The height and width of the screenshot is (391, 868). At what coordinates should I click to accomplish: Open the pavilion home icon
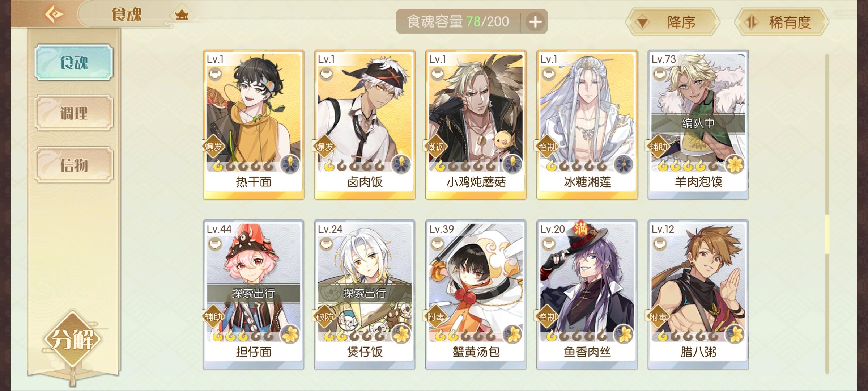pyautogui.click(x=182, y=15)
